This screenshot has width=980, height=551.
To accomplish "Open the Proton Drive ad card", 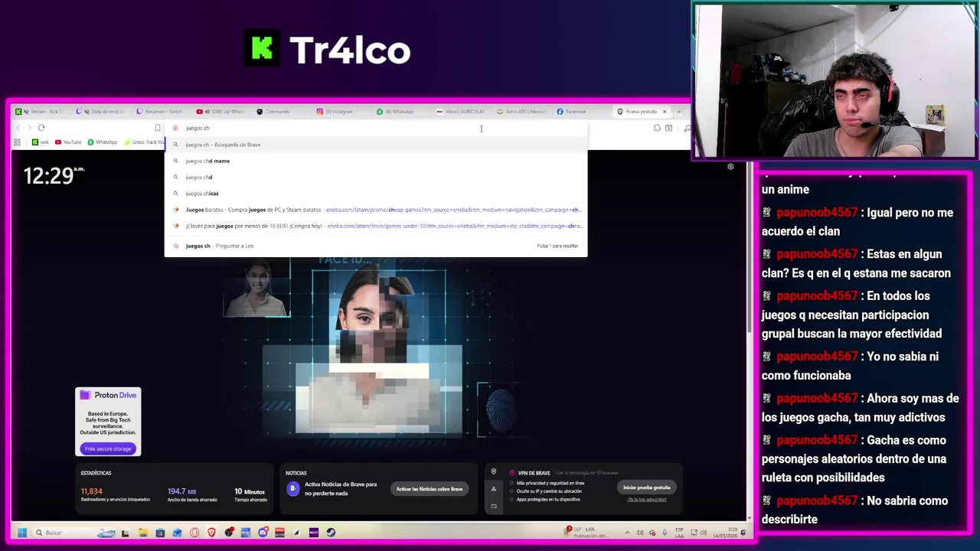I will point(108,422).
